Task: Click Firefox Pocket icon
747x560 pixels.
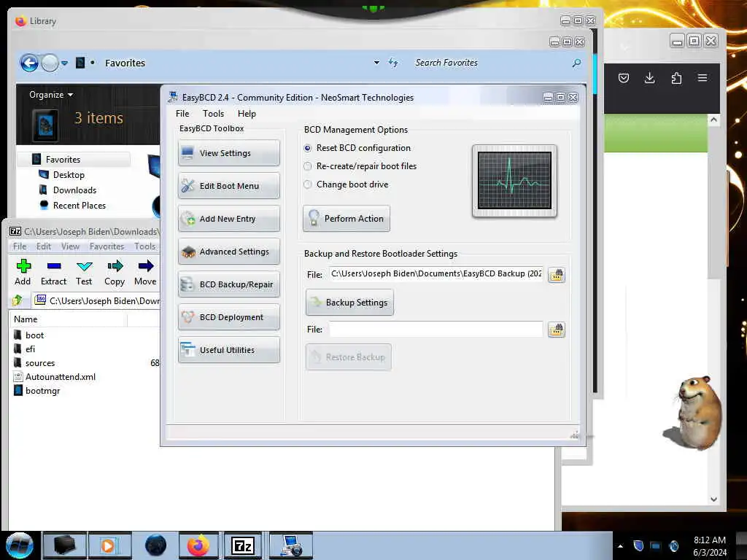Action: [624, 78]
